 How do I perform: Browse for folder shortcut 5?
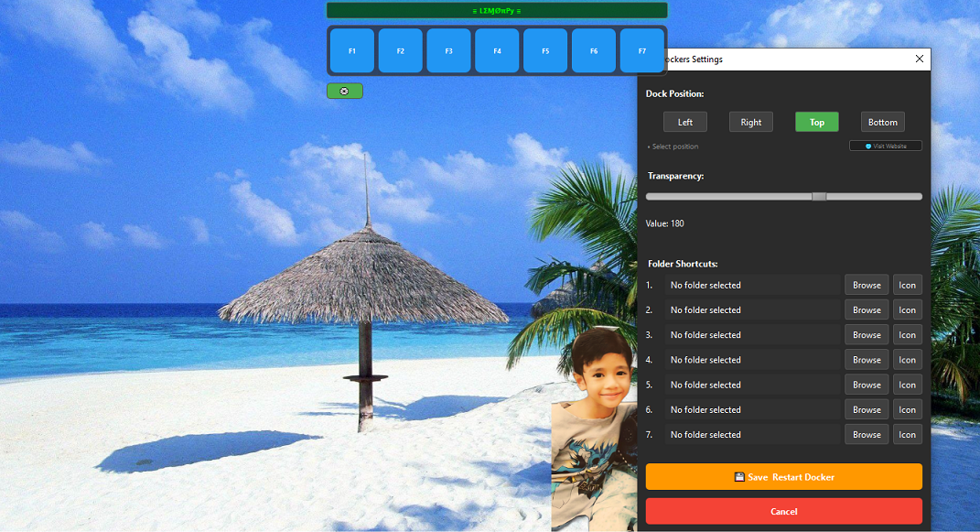point(867,385)
